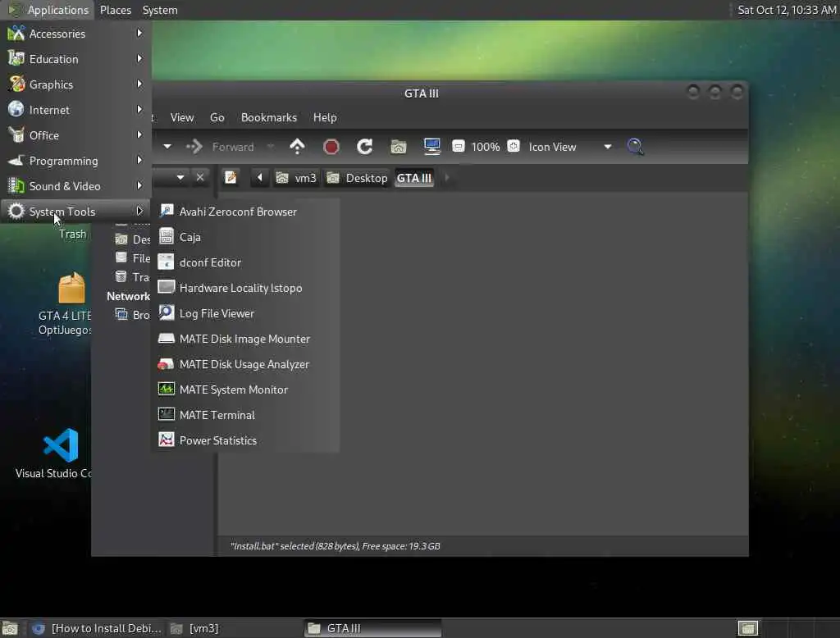Image resolution: width=840 pixels, height=638 pixels.
Task: Select GTA 4 LITE package desktop icon
Action: 66,303
